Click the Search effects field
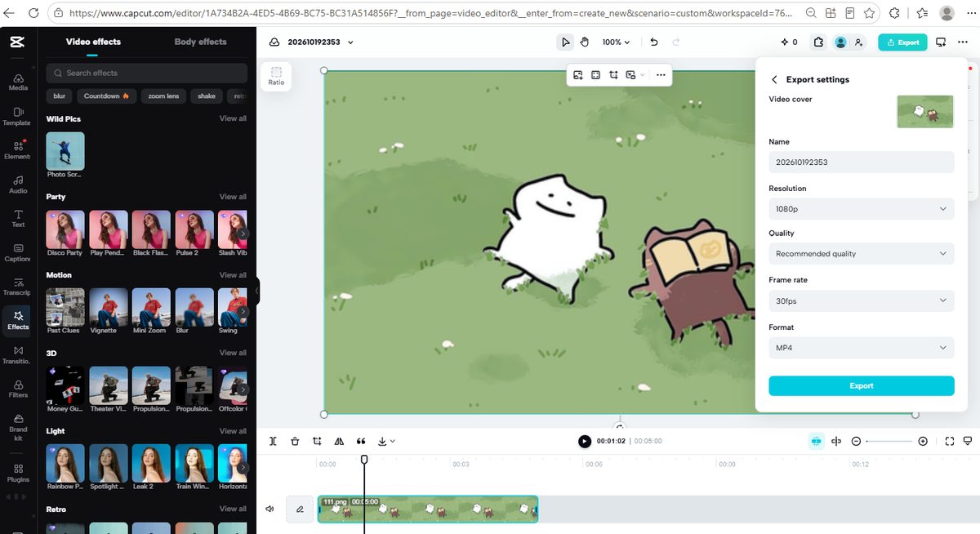The image size is (980, 534). coord(147,73)
